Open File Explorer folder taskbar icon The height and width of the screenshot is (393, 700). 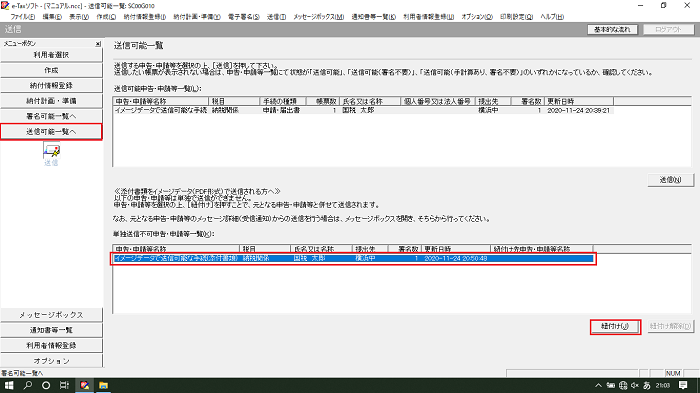point(103,385)
